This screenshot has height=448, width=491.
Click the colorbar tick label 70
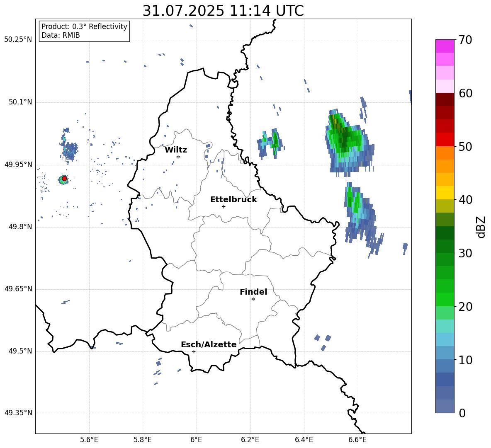click(465, 40)
